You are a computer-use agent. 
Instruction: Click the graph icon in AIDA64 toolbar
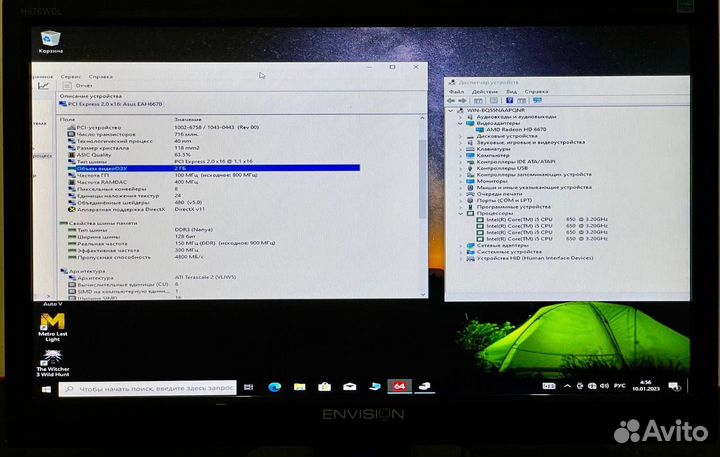pos(43,86)
